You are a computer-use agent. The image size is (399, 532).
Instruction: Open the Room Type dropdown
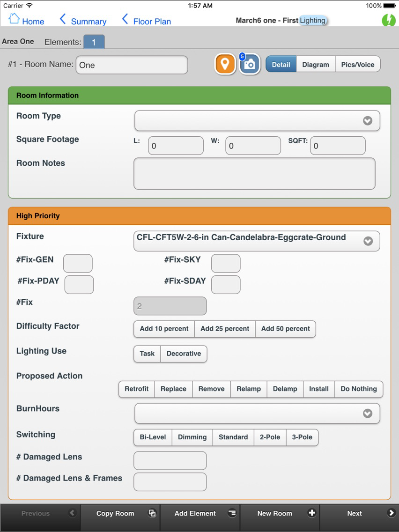[257, 120]
